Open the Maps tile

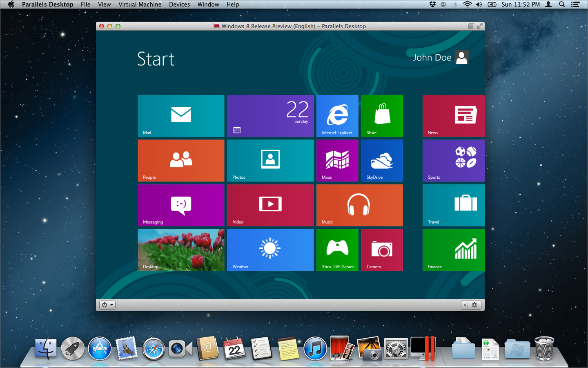pyautogui.click(x=337, y=161)
